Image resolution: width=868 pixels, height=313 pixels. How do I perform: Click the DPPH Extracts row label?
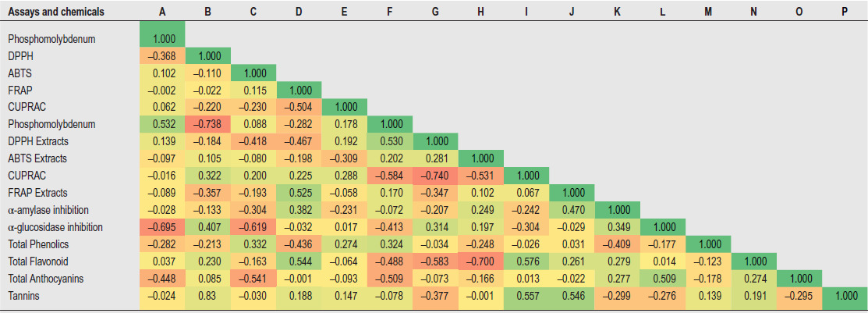(x=38, y=141)
